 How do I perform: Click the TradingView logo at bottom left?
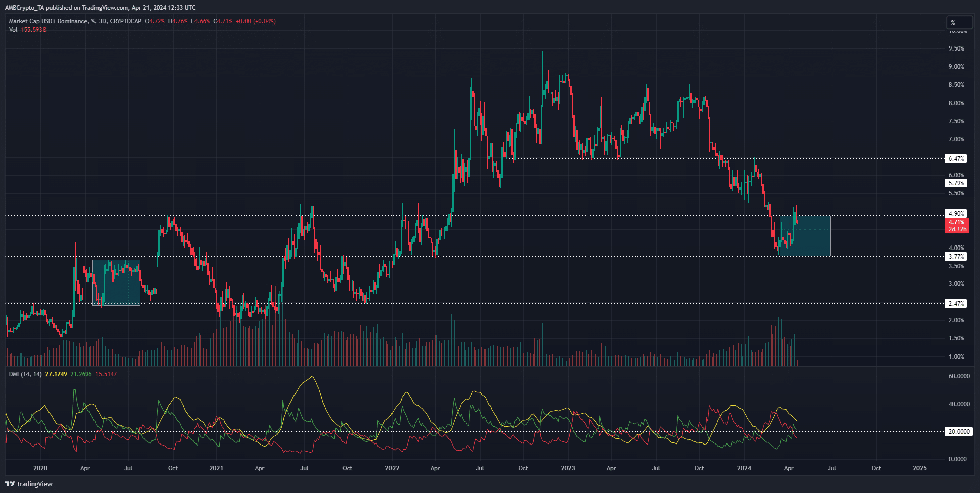pyautogui.click(x=29, y=484)
